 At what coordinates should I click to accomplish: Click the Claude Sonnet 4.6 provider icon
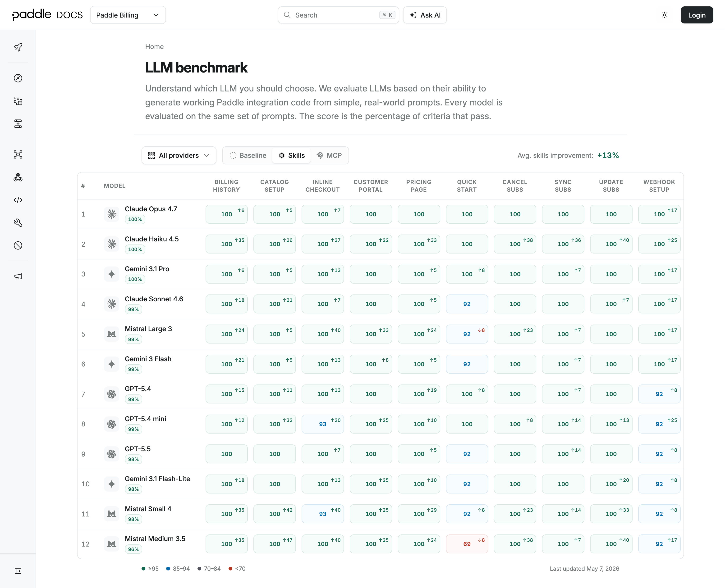tap(111, 304)
